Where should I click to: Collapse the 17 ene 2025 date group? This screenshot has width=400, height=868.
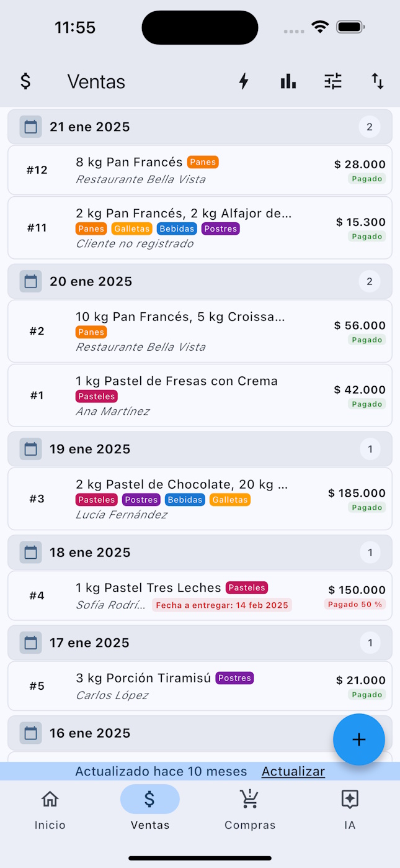pos(200,643)
